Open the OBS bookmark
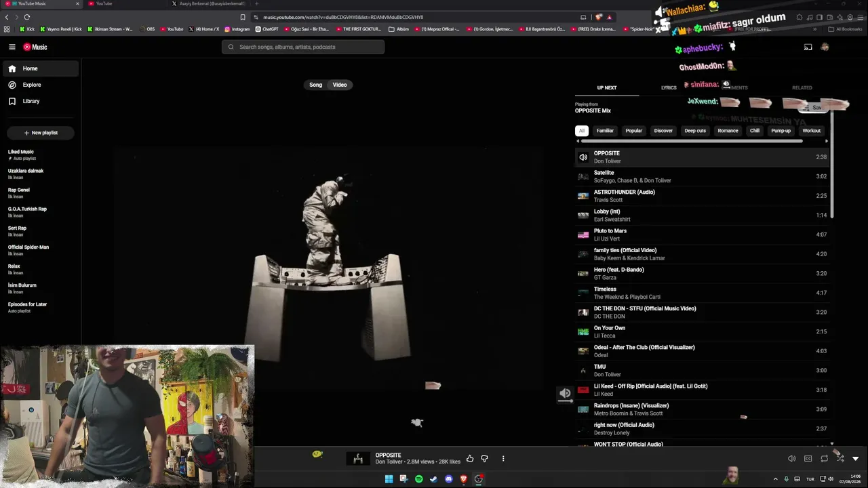The height and width of the screenshot is (488, 868). (147, 29)
